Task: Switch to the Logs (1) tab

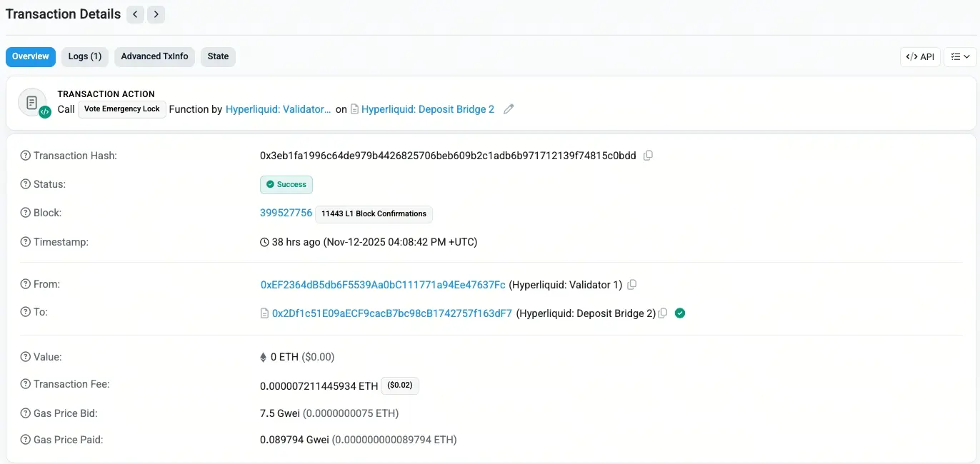Action: (85, 56)
